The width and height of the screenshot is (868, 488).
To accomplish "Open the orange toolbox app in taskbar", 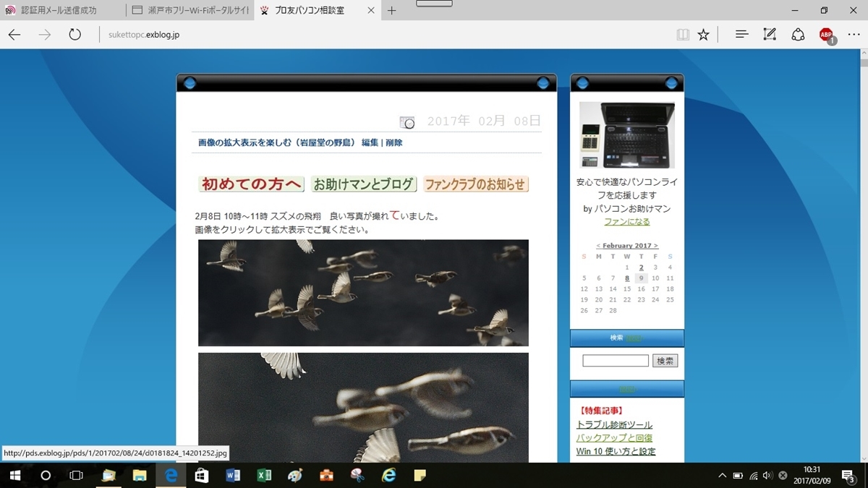I will tap(326, 475).
